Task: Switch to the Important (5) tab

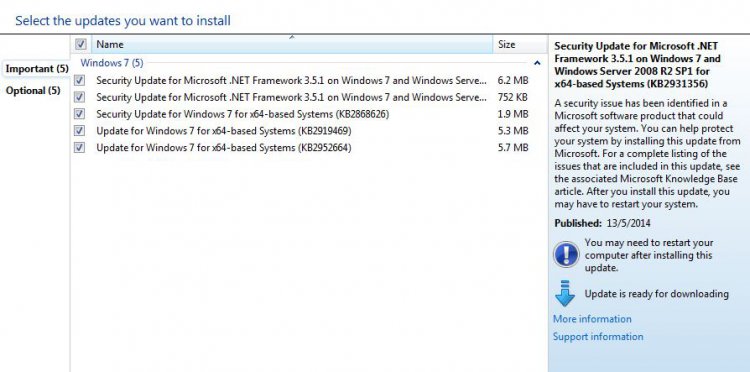Action: (x=37, y=69)
